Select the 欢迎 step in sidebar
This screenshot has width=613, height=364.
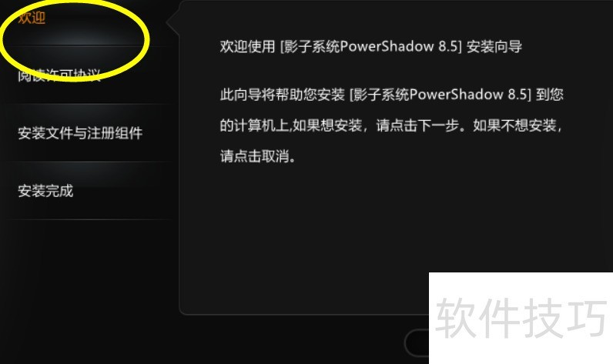pos(32,18)
